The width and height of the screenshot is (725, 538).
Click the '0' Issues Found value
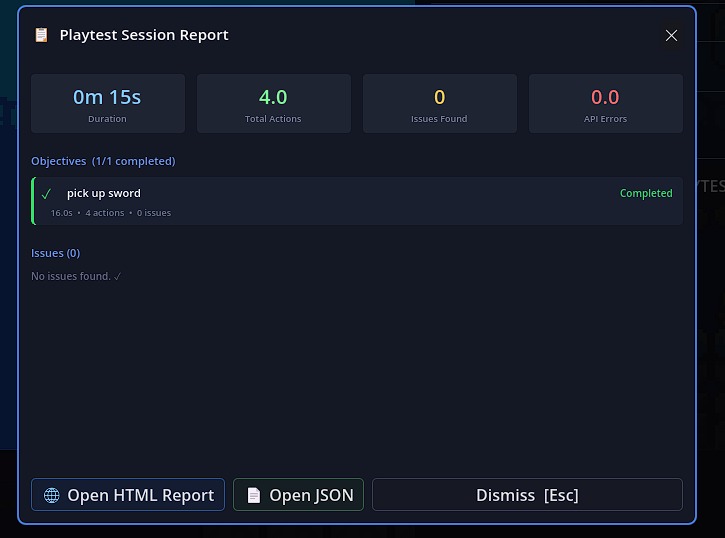[x=439, y=97]
